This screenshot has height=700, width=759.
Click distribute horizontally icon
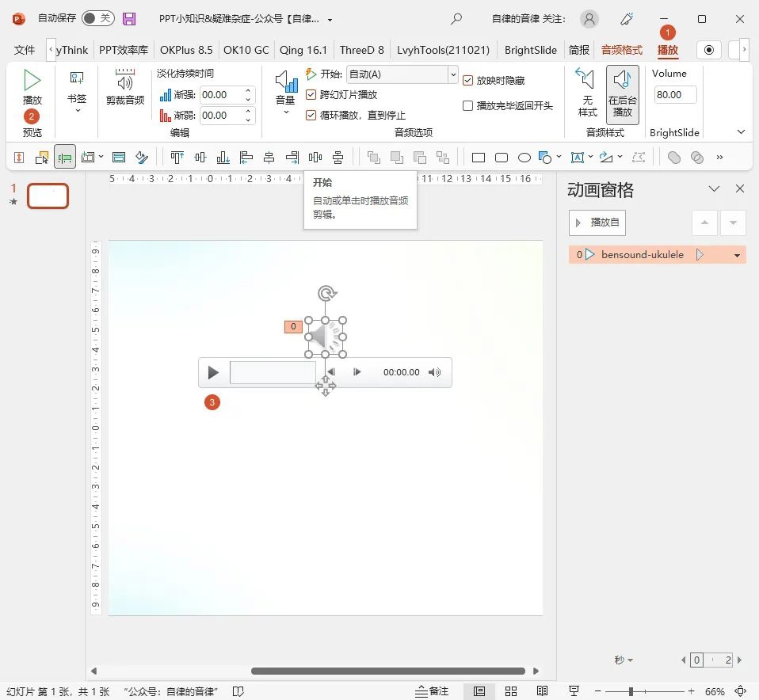coord(315,158)
